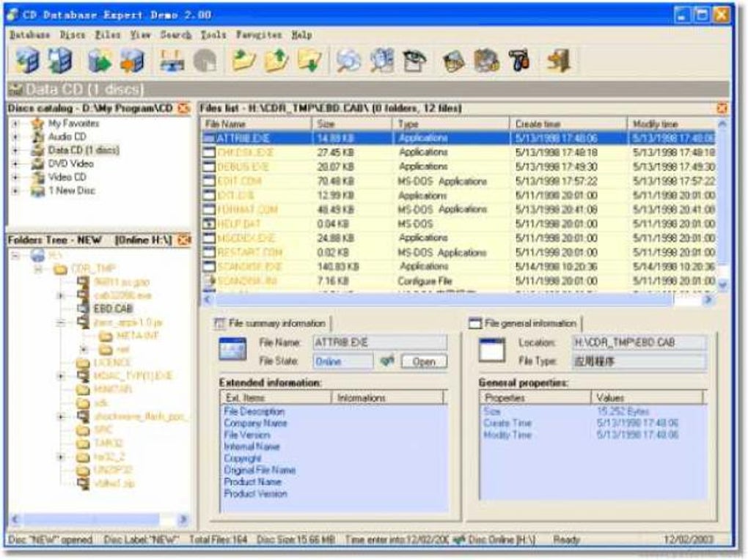
Task: Click the gray disc toolbar icon
Action: pos(205,61)
